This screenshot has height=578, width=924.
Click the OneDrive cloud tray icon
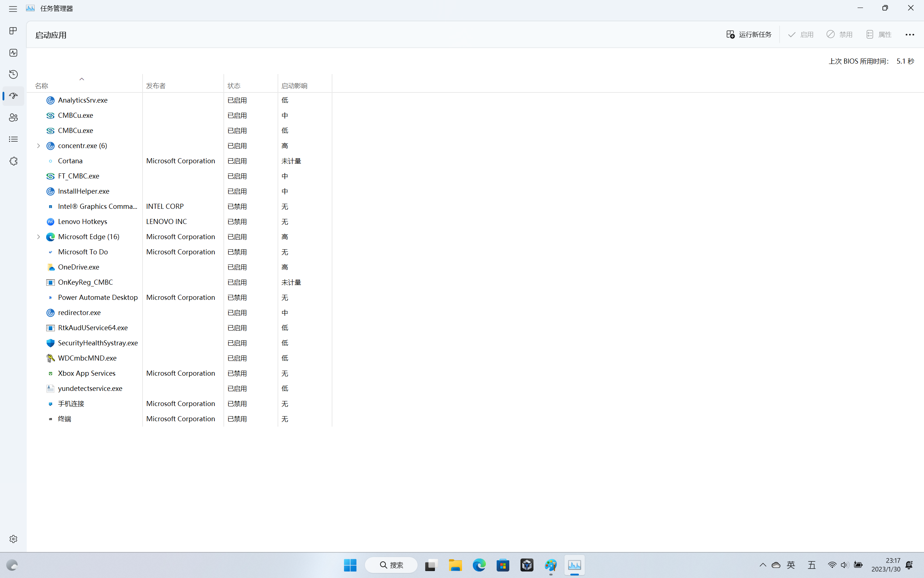pyautogui.click(x=776, y=565)
